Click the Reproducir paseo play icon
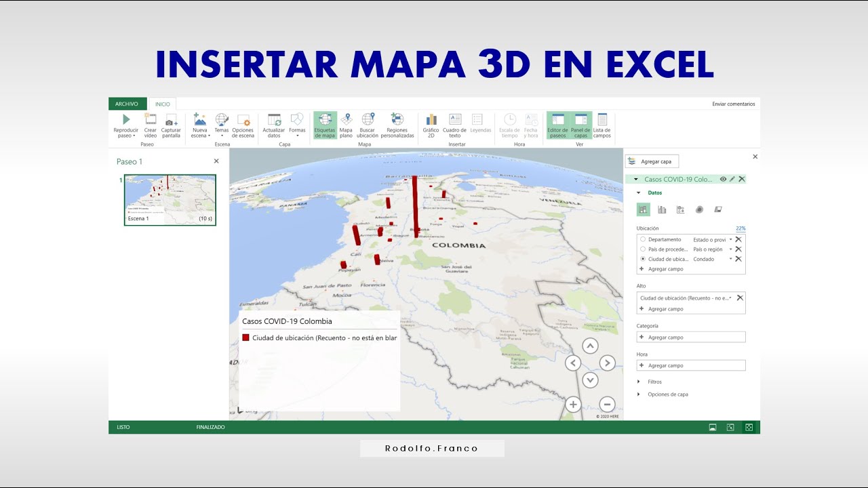 (125, 119)
